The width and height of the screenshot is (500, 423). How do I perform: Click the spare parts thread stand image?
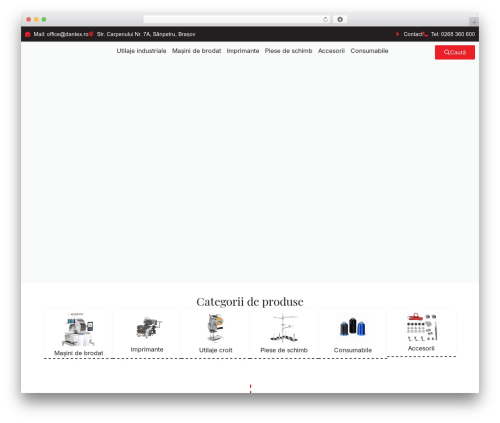point(284,328)
